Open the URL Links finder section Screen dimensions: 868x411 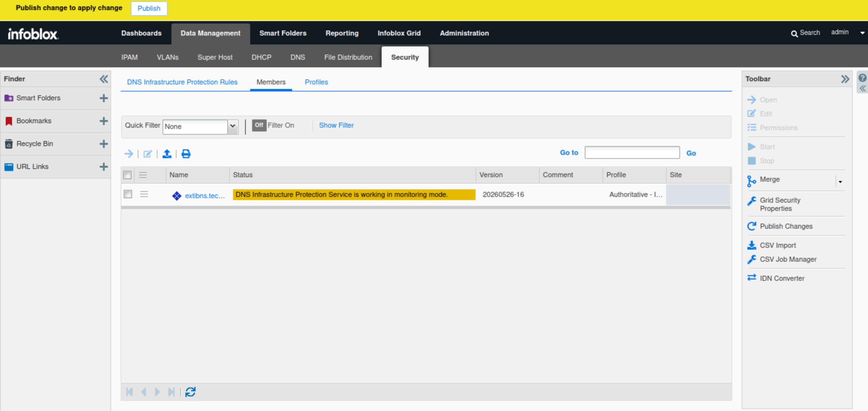32,166
